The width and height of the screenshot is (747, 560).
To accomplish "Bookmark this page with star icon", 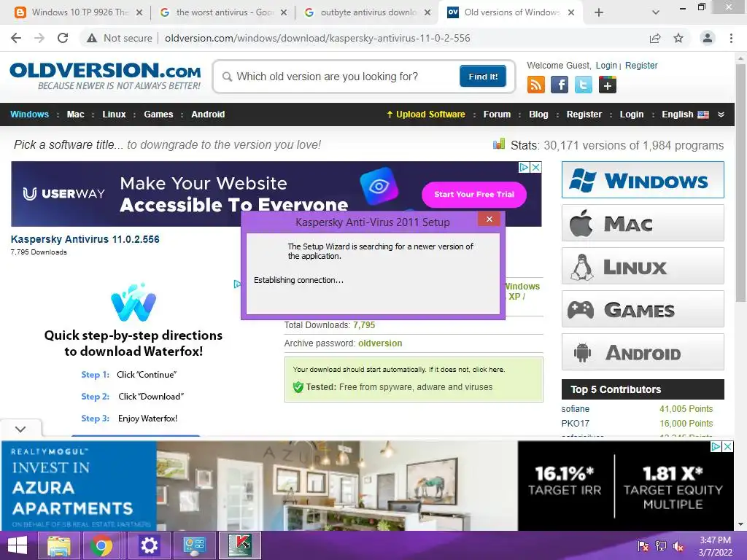I will point(678,38).
